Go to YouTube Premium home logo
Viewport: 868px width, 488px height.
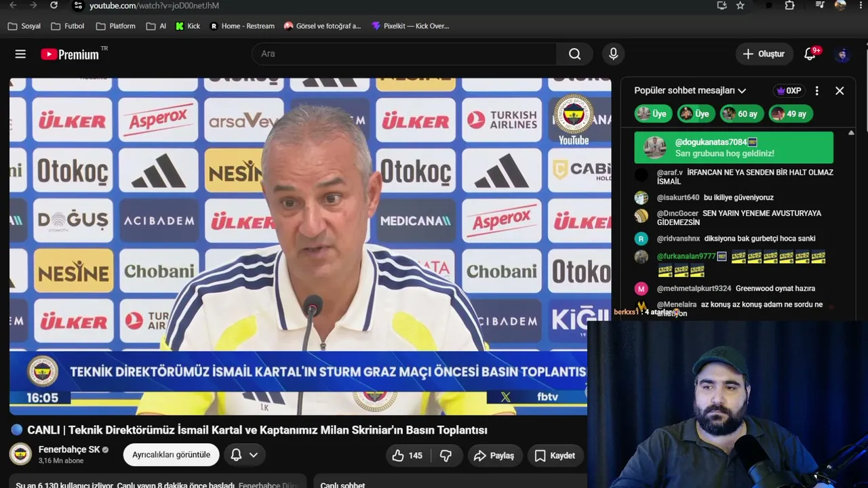[70, 54]
